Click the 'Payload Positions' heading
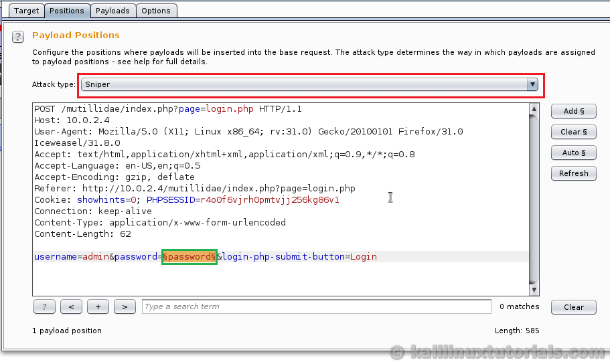The width and height of the screenshot is (610, 364). 76,35
